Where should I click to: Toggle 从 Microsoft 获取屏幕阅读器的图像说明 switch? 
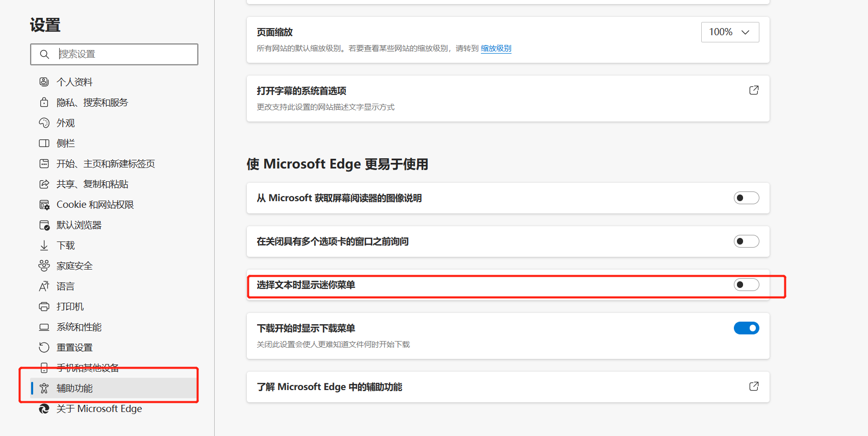point(746,198)
